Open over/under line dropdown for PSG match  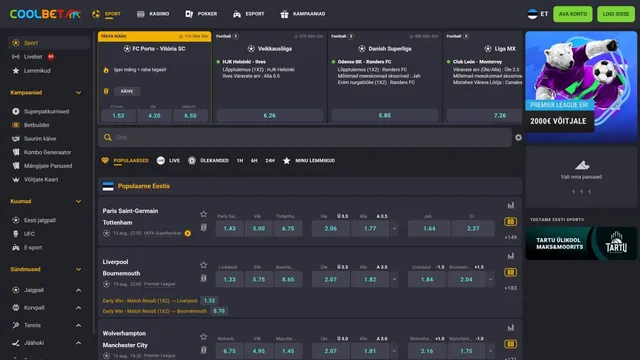pos(394,229)
